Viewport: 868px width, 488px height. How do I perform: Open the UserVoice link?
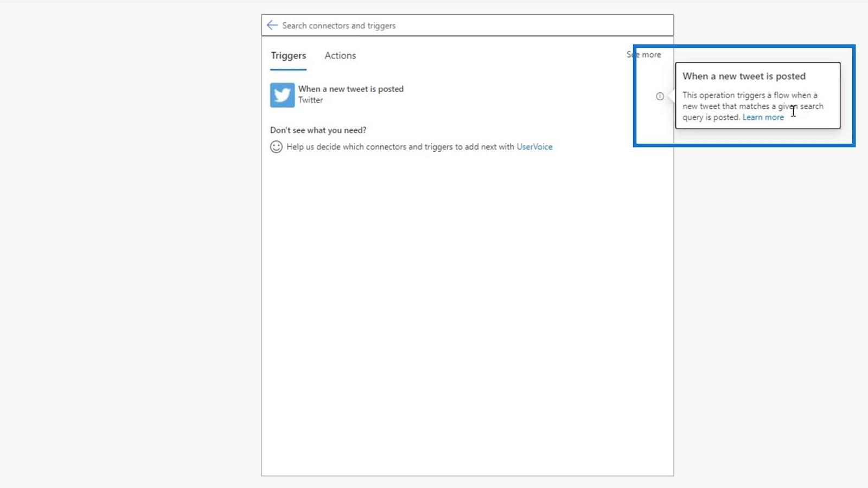coord(534,147)
